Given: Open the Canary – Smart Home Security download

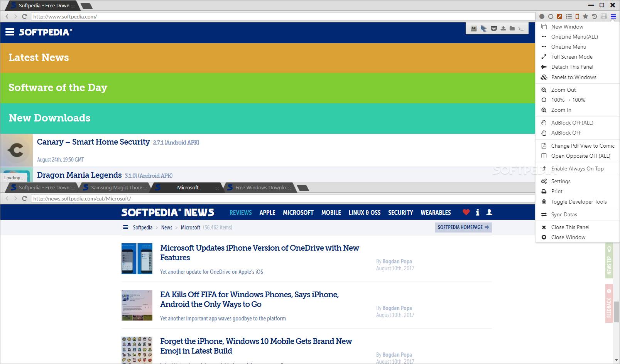Looking at the screenshot, I should click(93, 142).
